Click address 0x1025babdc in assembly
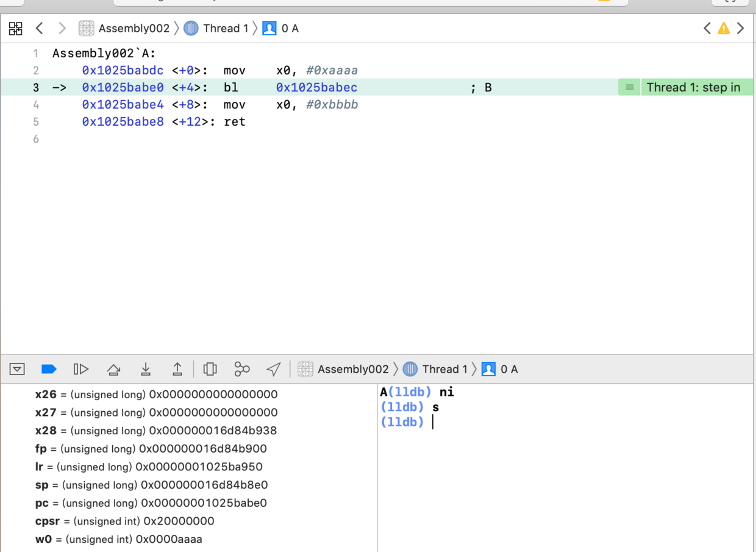Image resolution: width=756 pixels, height=552 pixels. 123,70
